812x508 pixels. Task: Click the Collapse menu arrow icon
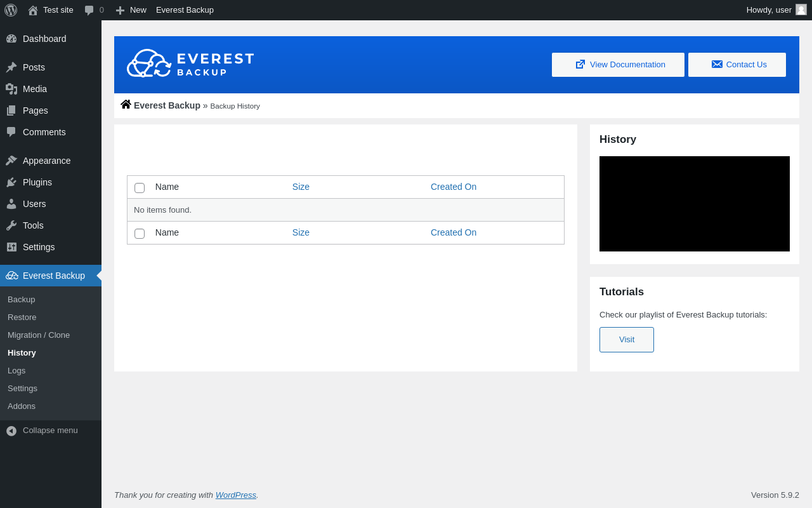(x=11, y=431)
